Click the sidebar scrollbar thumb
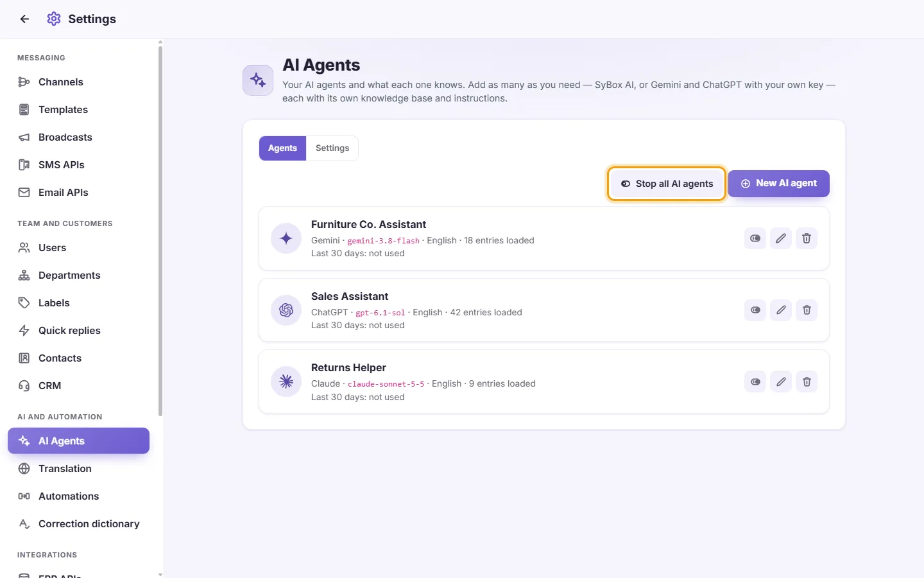Image resolution: width=924 pixels, height=578 pixels. [x=160, y=231]
